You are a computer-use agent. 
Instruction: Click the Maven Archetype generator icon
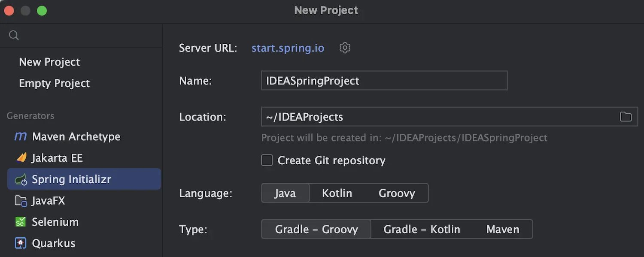21,136
